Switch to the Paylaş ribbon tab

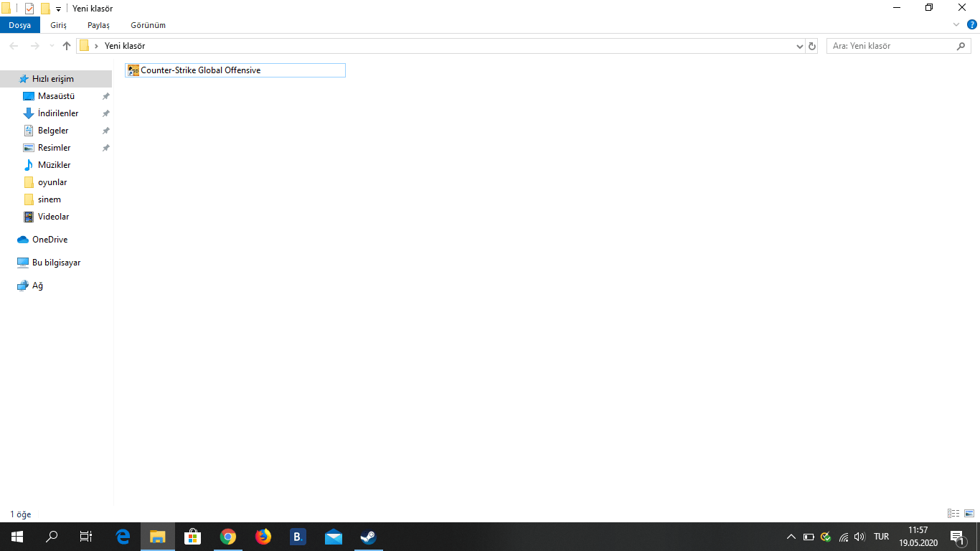tap(98, 25)
